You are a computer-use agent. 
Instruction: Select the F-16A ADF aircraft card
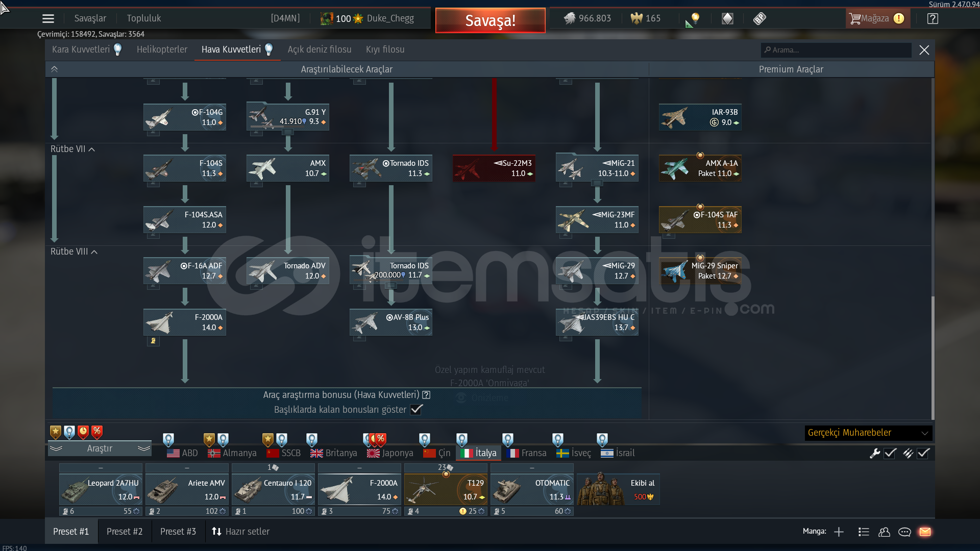185,271
